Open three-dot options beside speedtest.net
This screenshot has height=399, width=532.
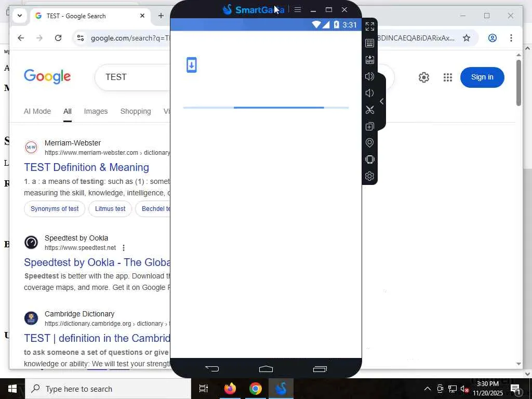tap(124, 248)
